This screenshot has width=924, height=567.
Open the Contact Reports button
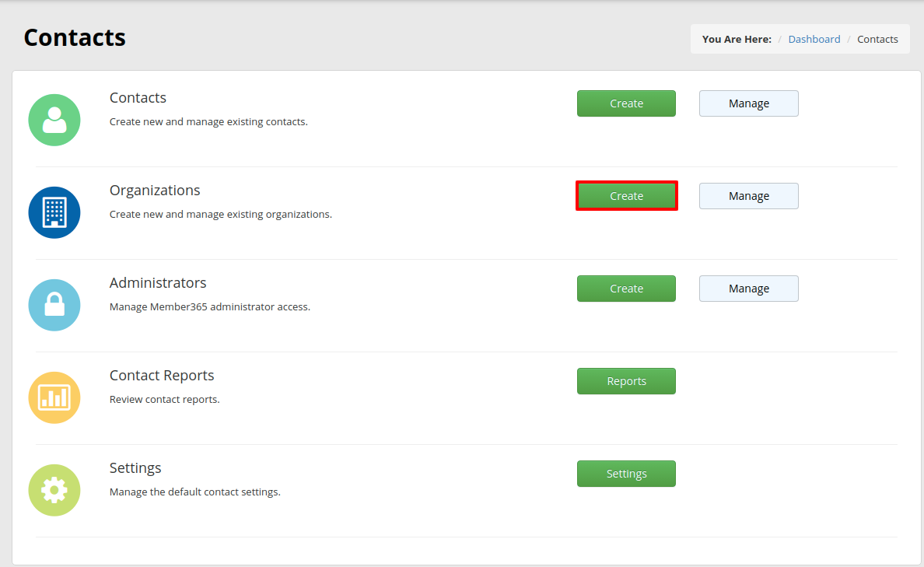point(626,381)
